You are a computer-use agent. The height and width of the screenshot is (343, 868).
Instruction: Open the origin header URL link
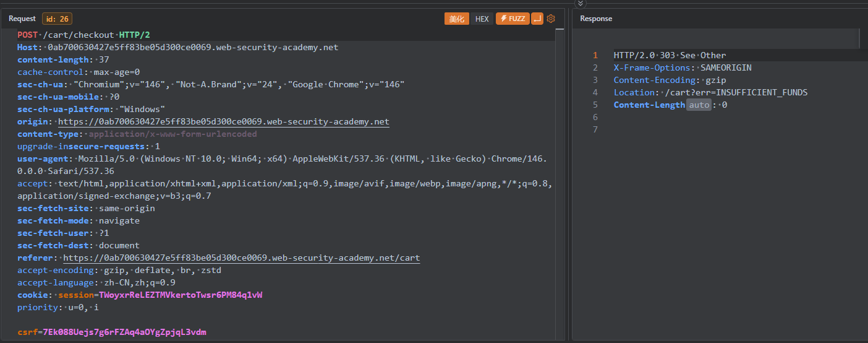223,122
